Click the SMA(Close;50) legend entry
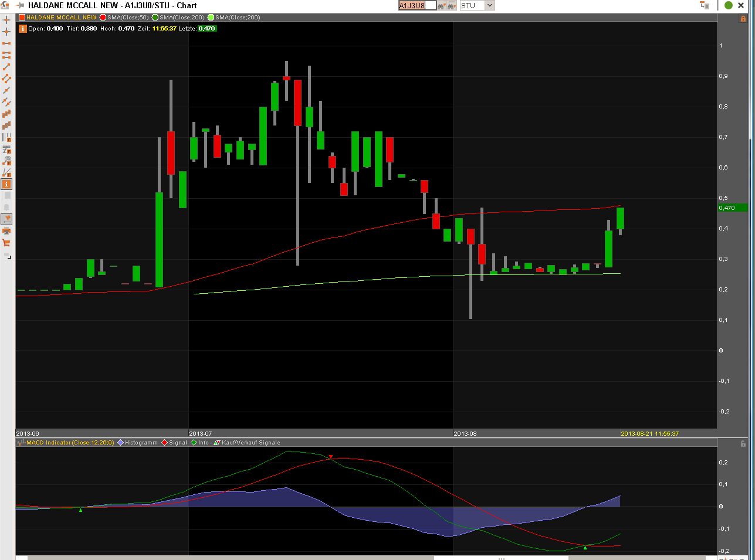Image resolution: width=755 pixels, height=560 pixels. coord(128,18)
